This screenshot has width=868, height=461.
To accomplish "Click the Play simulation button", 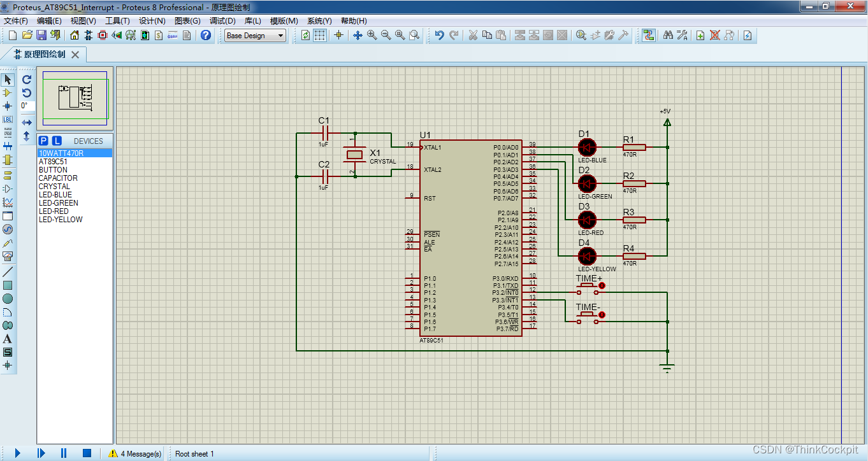I will 18,453.
